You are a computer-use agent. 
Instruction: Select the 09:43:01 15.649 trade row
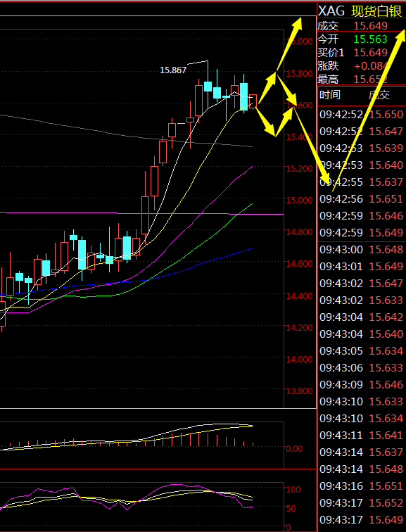(361, 266)
